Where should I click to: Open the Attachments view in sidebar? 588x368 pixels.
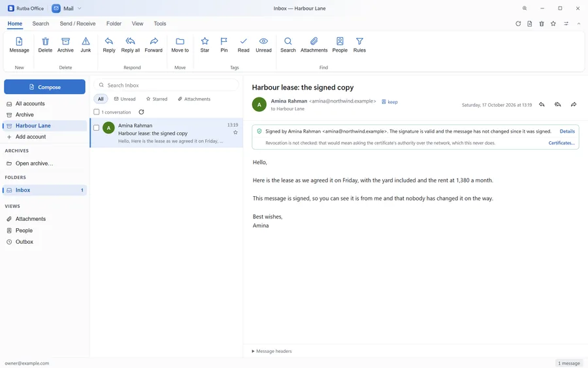(44, 219)
